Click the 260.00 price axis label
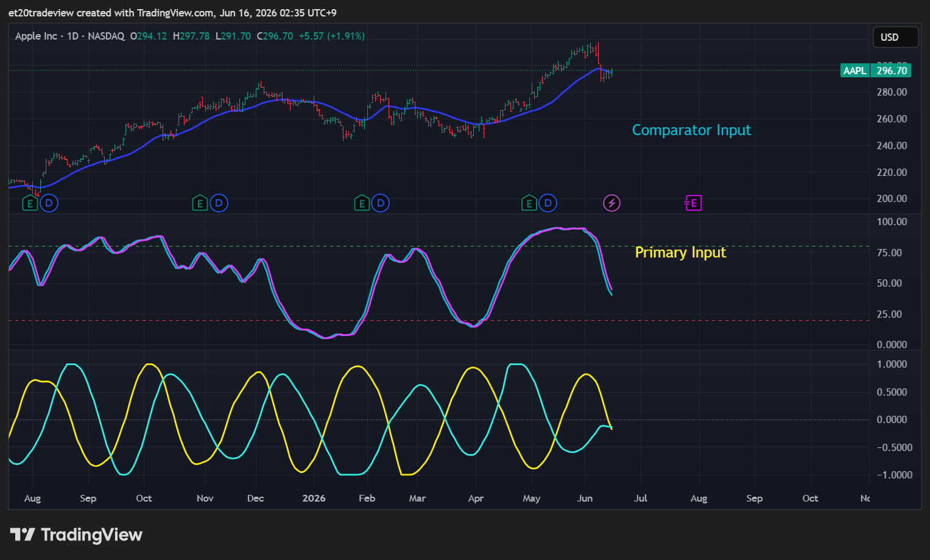930x560 pixels. 892,119
